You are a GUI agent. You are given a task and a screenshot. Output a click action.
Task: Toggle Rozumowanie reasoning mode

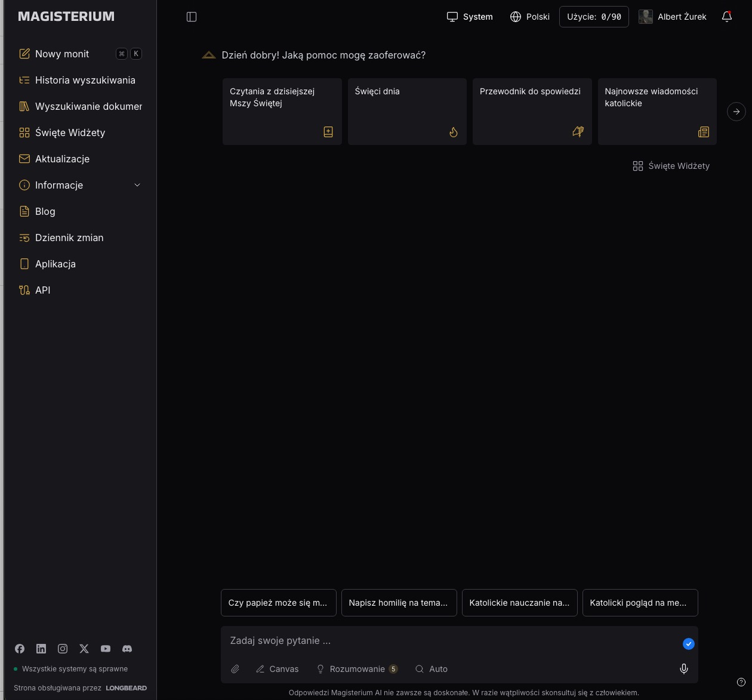click(x=357, y=669)
